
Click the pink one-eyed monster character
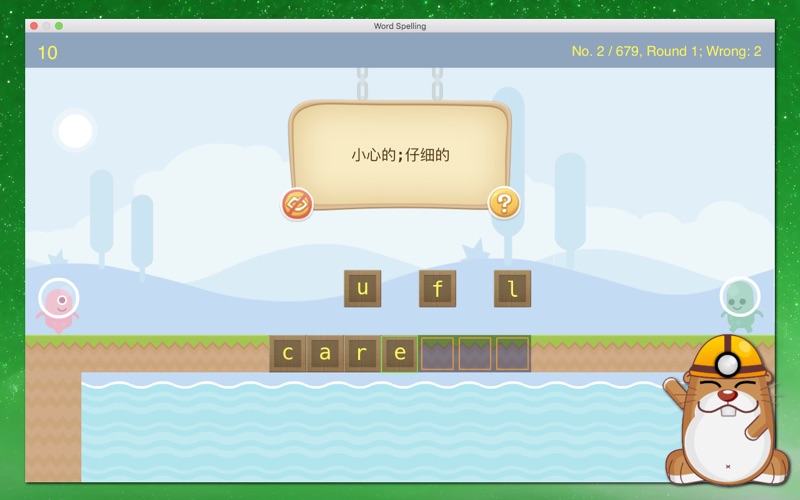58,306
